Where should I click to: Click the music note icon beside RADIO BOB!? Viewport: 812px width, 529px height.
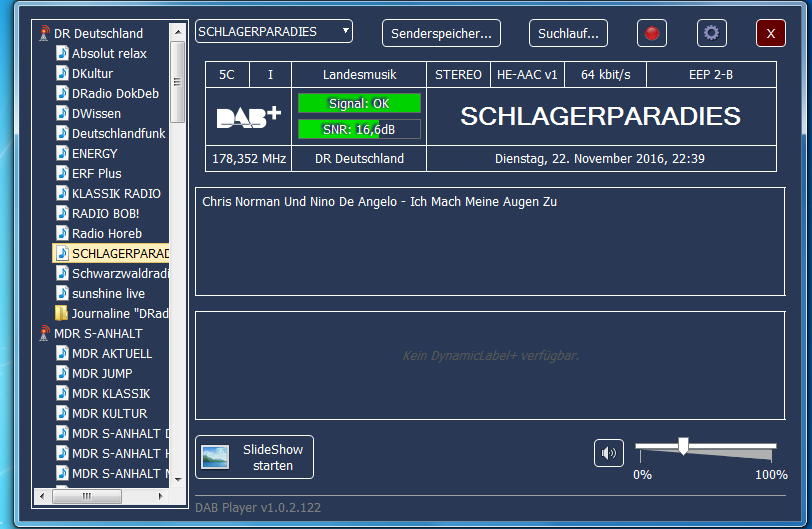click(x=62, y=213)
